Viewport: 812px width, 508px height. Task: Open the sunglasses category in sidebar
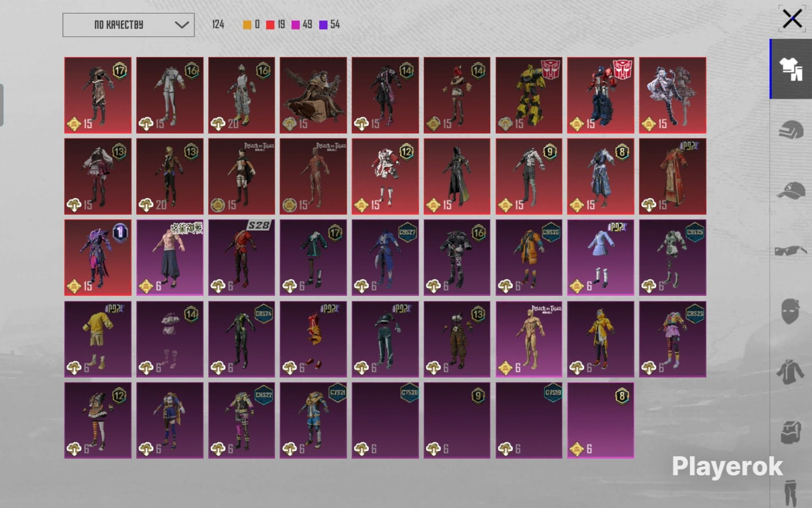[x=791, y=251]
